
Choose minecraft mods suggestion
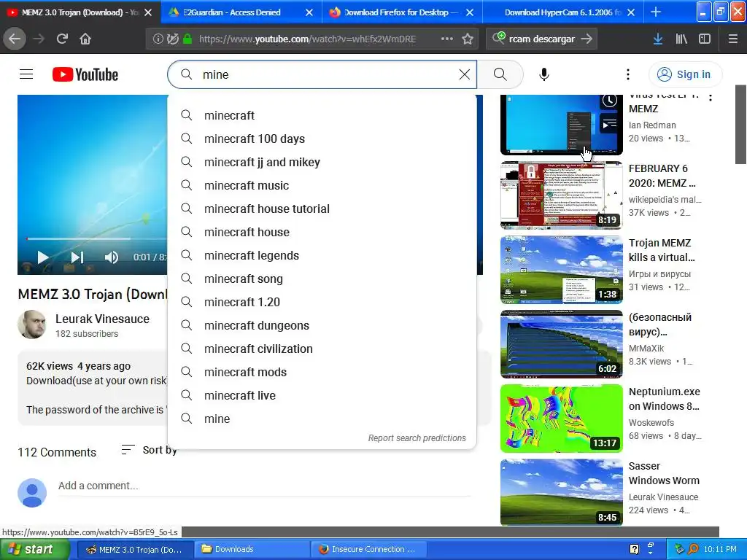[x=322, y=372]
